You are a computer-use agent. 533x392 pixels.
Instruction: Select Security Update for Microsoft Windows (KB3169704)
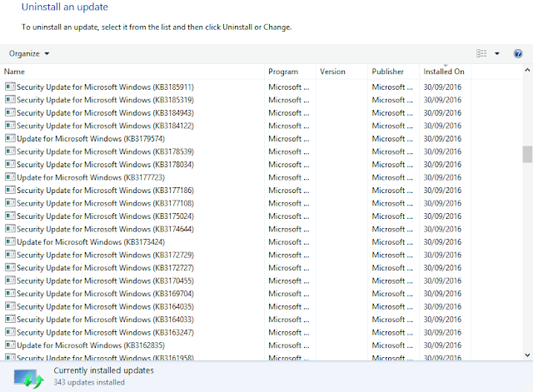click(x=106, y=294)
